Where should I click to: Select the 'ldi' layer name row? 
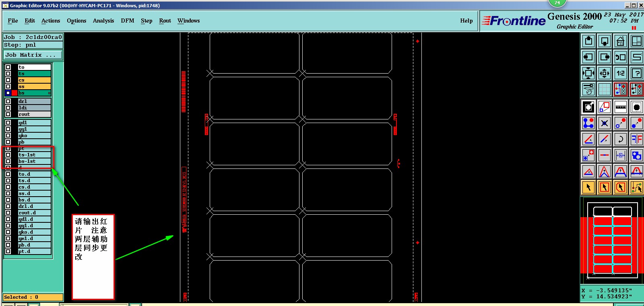tap(35, 108)
